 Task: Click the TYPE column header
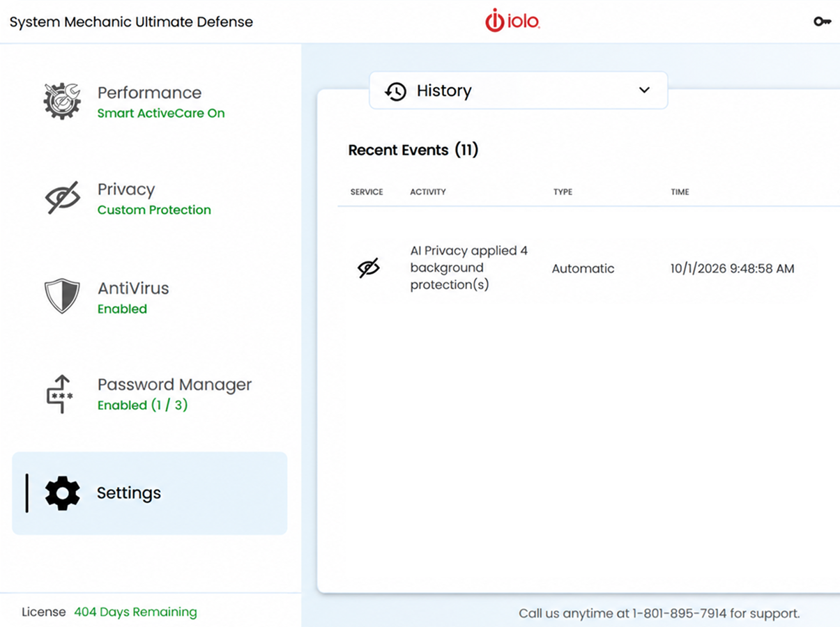point(563,192)
